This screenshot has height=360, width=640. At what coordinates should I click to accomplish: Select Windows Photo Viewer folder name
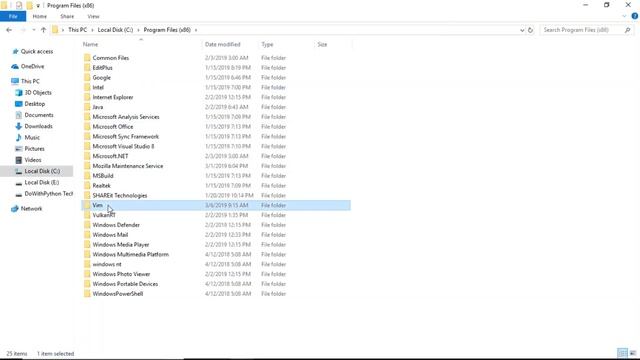pyautogui.click(x=121, y=274)
